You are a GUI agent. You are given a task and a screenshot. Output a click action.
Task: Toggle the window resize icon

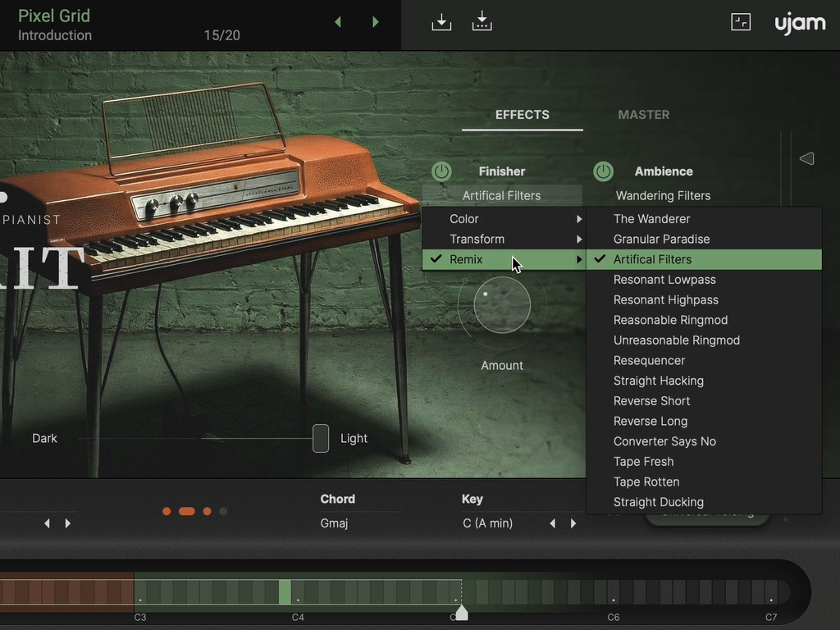tap(741, 22)
